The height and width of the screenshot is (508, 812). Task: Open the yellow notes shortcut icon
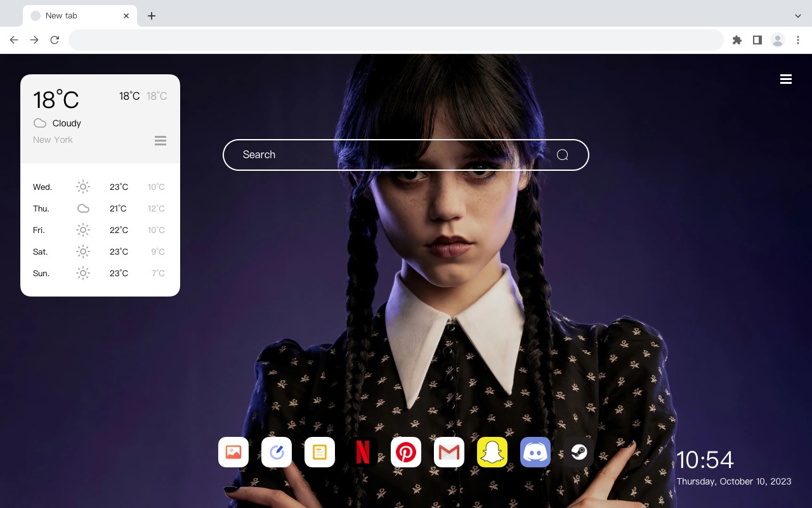pyautogui.click(x=320, y=452)
